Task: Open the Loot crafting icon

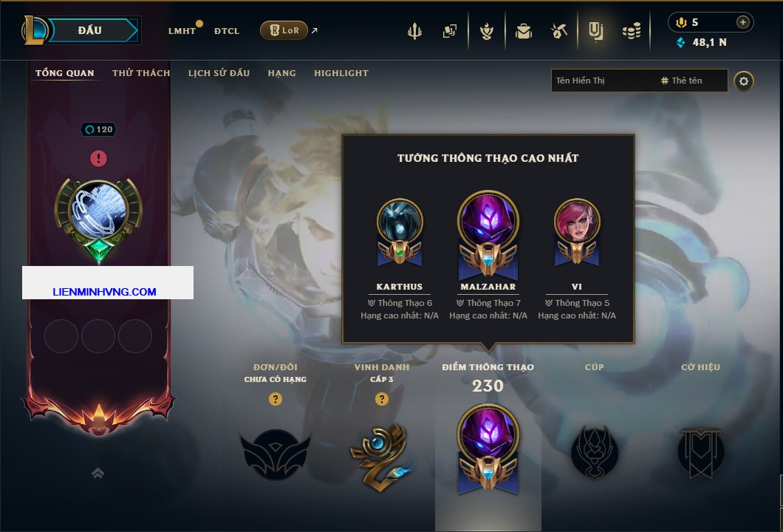Action: [559, 31]
